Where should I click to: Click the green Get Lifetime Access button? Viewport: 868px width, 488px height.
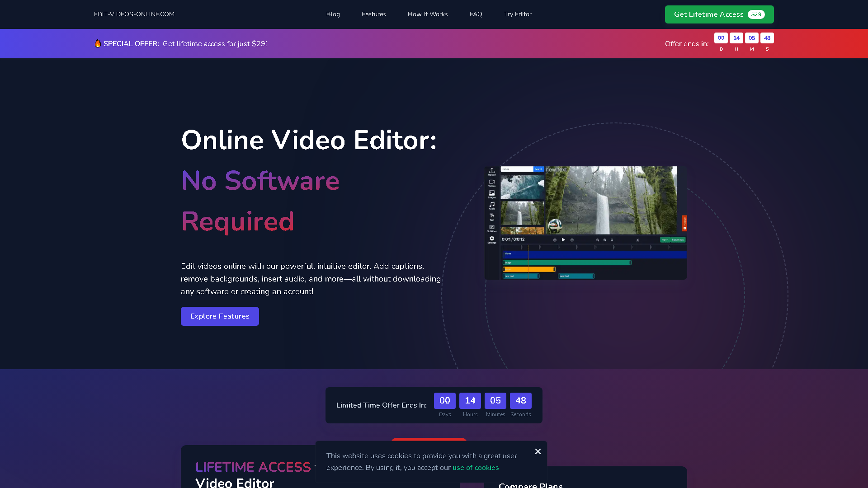point(719,14)
